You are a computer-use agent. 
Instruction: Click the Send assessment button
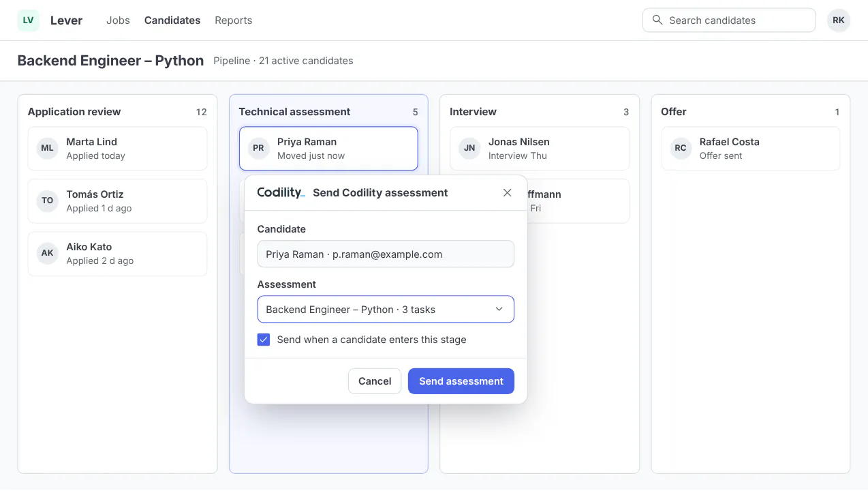click(x=461, y=381)
